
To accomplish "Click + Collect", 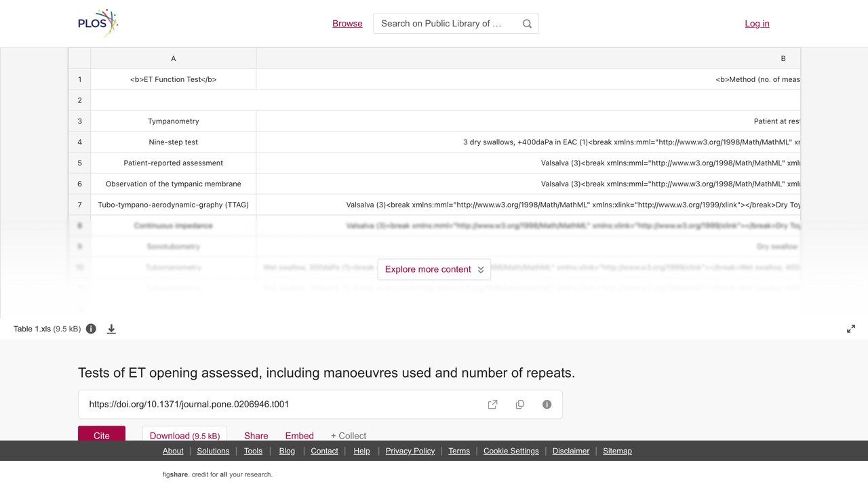I will [x=349, y=436].
